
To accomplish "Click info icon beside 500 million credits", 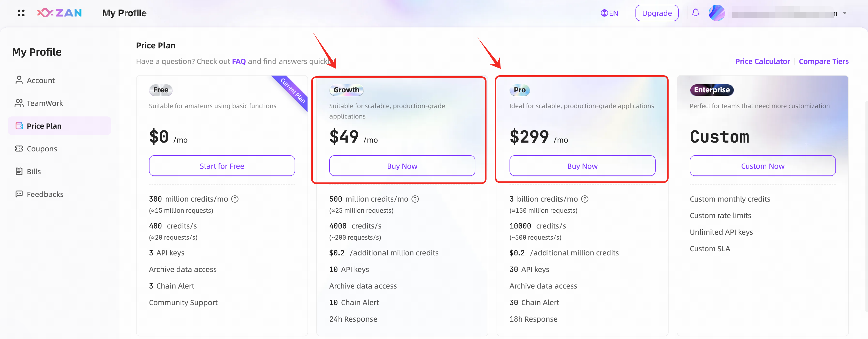I will [x=415, y=199].
